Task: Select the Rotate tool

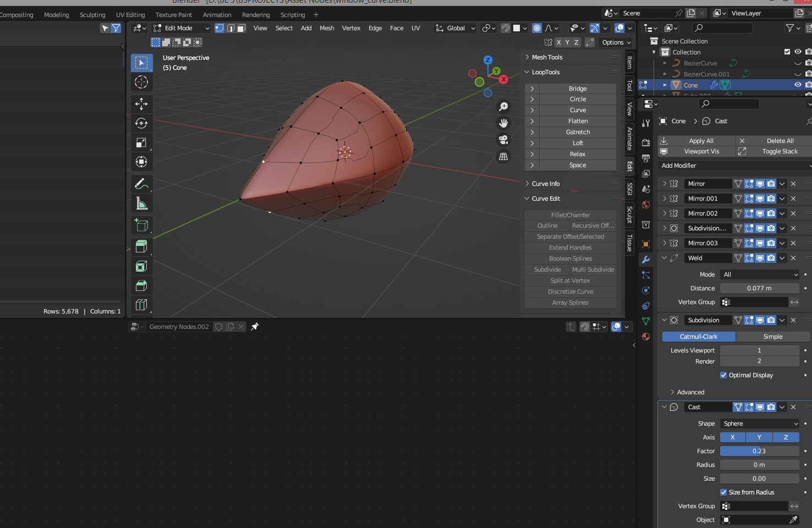Action: click(141, 123)
